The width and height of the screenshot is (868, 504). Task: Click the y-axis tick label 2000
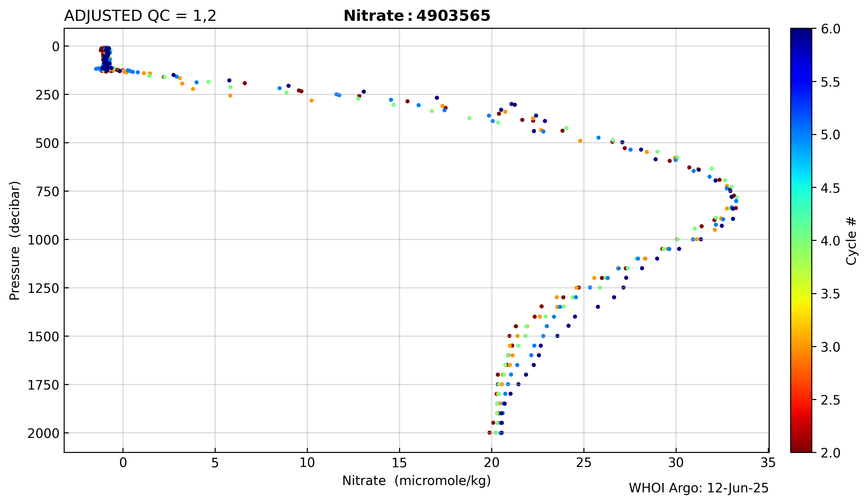click(43, 434)
